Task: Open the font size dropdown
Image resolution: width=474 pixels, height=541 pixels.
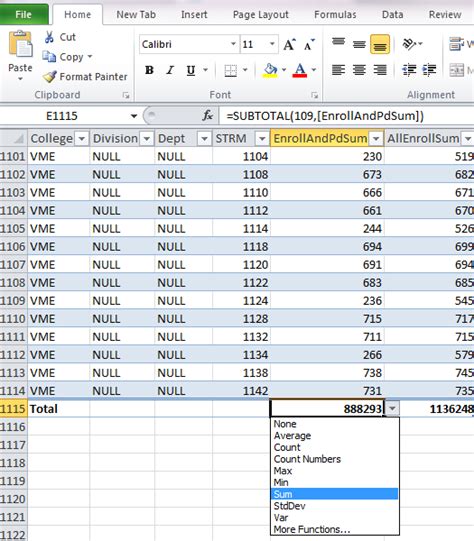Action: click(272, 44)
